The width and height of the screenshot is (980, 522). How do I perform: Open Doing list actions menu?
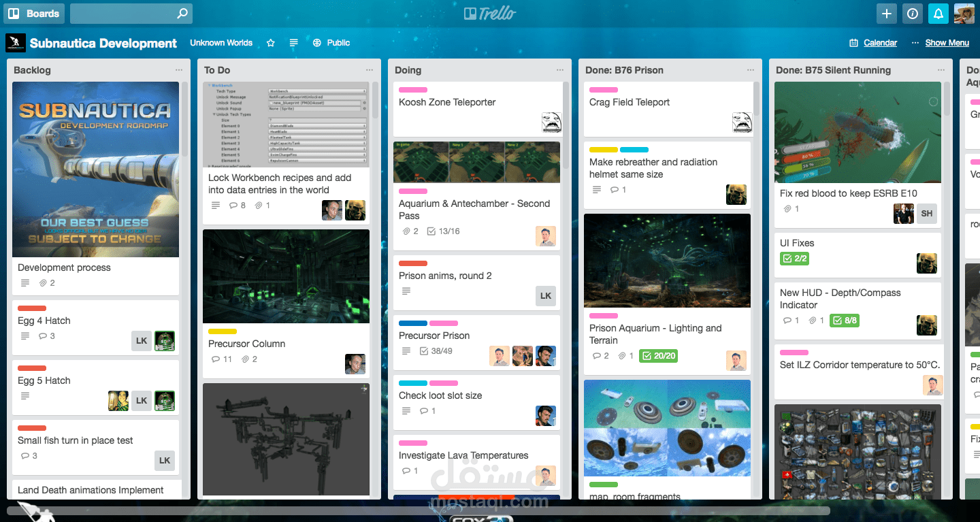click(x=560, y=70)
